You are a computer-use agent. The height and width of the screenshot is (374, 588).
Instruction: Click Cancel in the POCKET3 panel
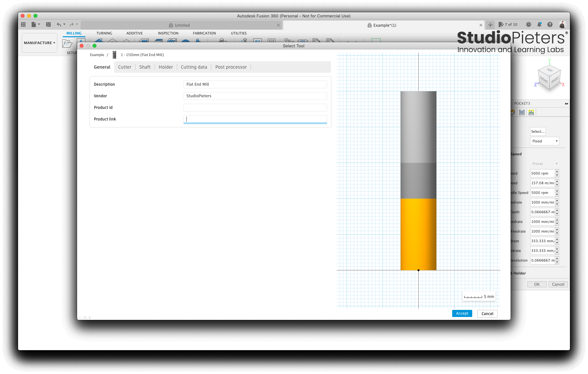(x=558, y=284)
